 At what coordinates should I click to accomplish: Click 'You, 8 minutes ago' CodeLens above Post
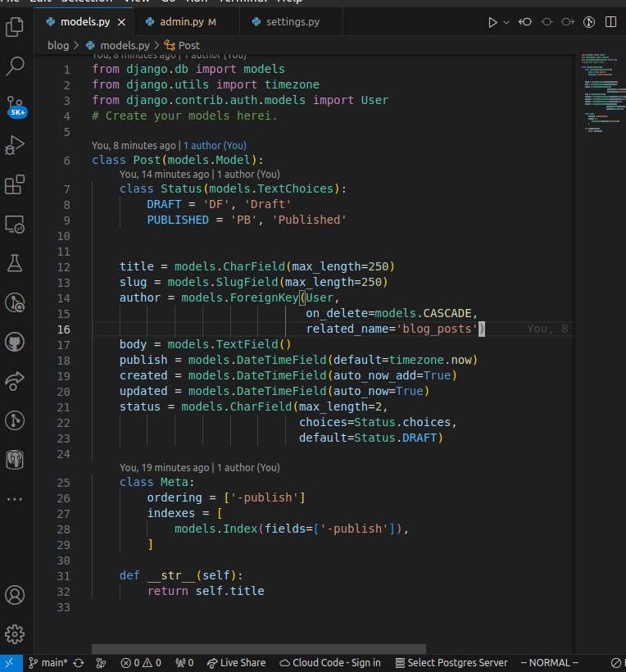(x=134, y=146)
